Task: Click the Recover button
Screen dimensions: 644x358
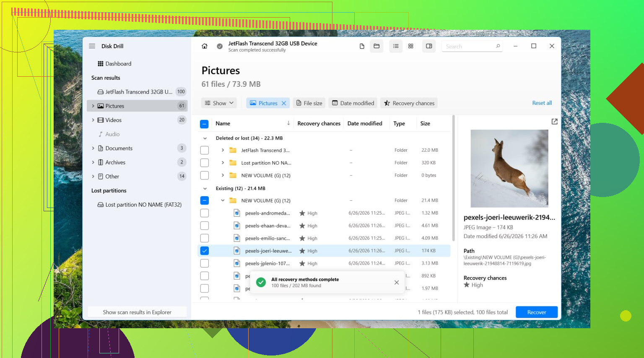Action: tap(537, 312)
